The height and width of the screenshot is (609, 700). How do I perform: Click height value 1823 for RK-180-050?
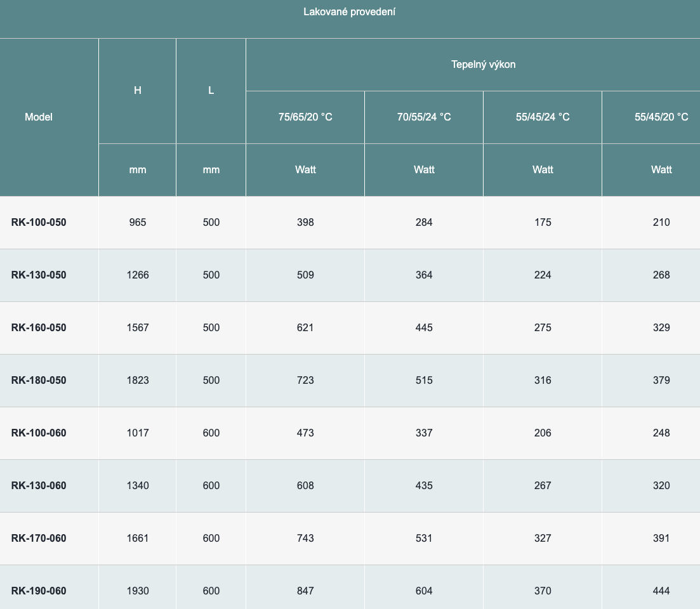click(x=138, y=380)
